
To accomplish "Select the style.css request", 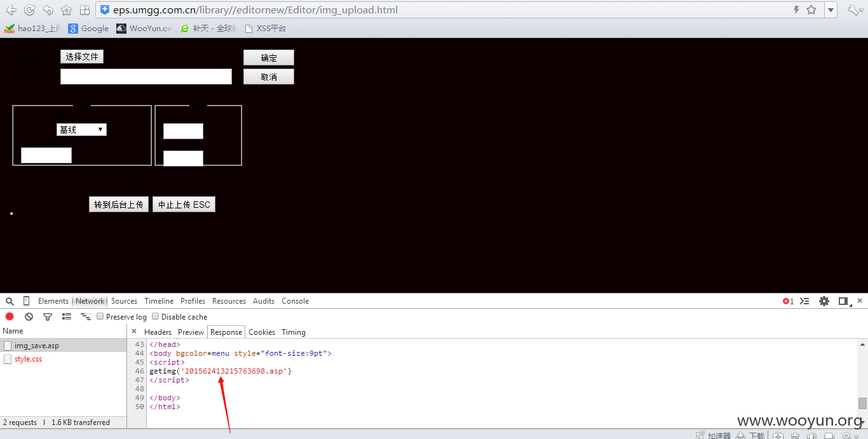I will pyautogui.click(x=64, y=359).
